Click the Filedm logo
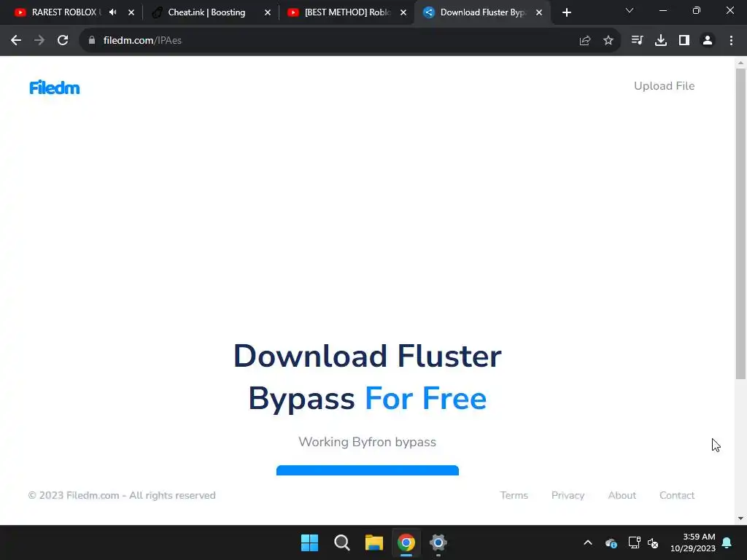The width and height of the screenshot is (747, 560). click(54, 87)
